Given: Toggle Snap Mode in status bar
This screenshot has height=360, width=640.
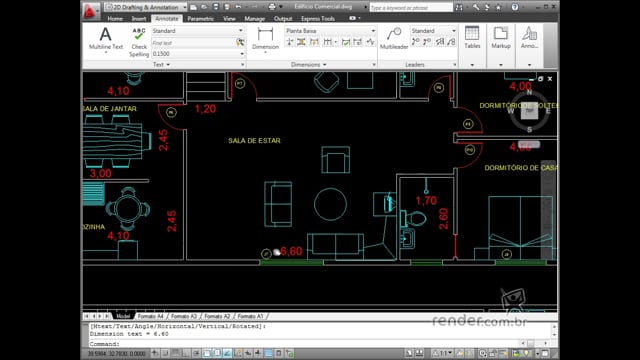Looking at the screenshot, I should [166, 353].
